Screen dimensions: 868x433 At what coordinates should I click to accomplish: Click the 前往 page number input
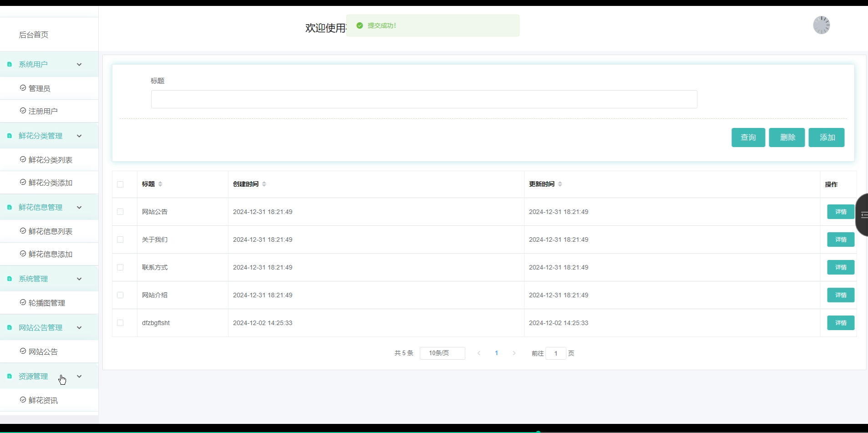(556, 353)
